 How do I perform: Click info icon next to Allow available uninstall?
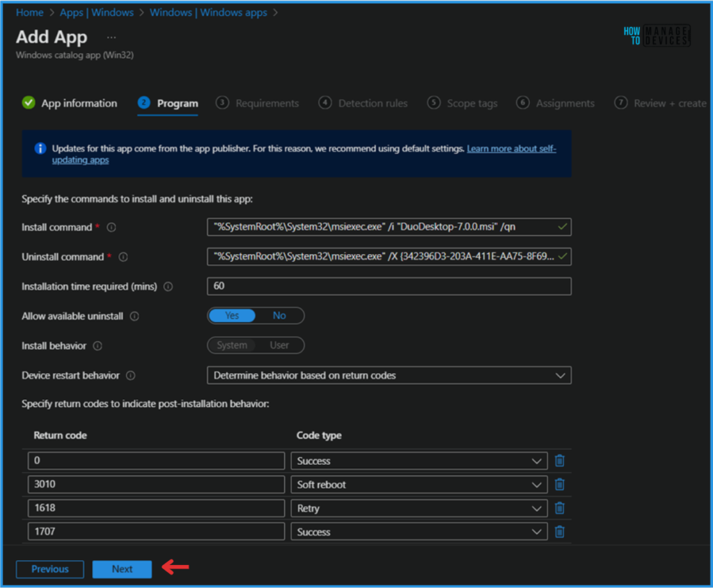[x=134, y=316]
